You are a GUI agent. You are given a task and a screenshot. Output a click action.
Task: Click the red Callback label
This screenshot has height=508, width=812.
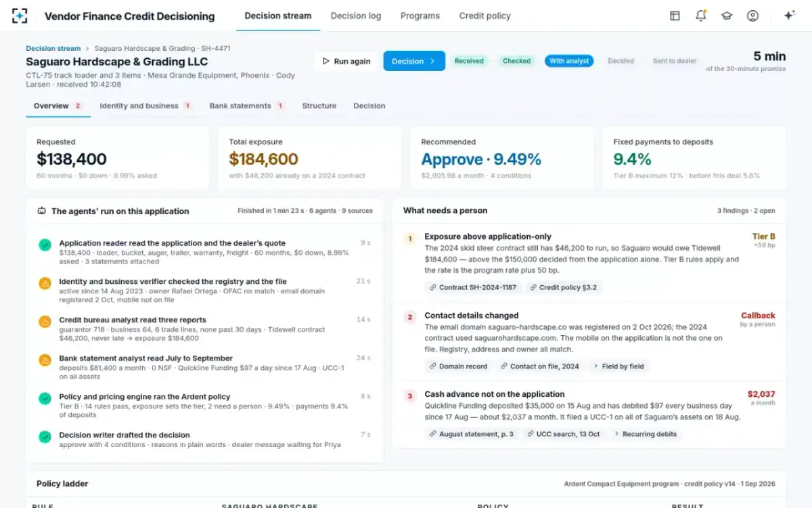tap(758, 315)
